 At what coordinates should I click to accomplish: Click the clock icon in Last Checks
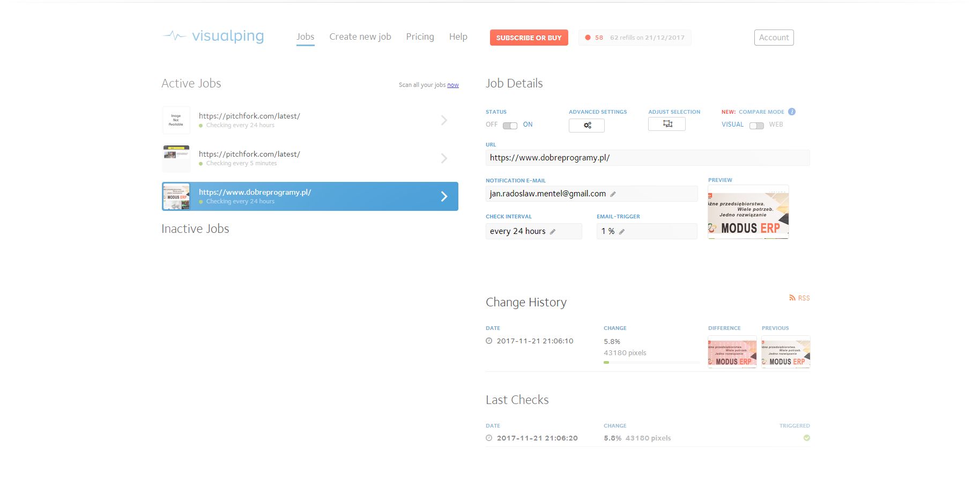(x=489, y=438)
